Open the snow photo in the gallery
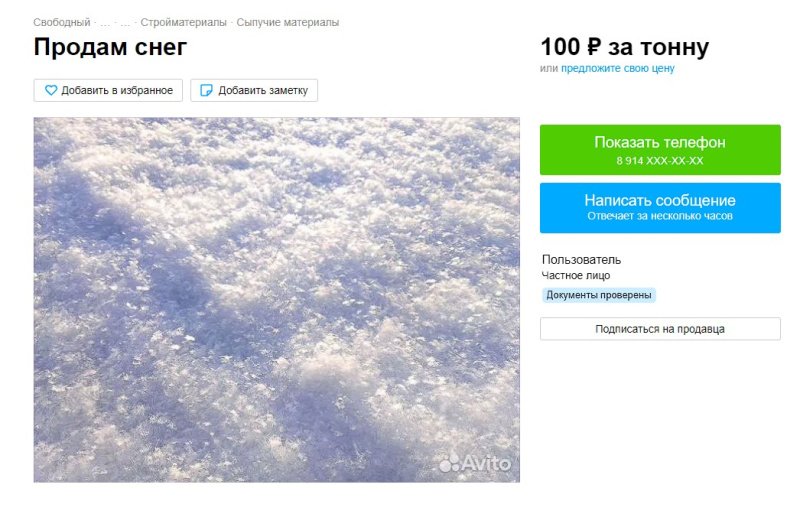The height and width of the screenshot is (517, 800). (277, 300)
